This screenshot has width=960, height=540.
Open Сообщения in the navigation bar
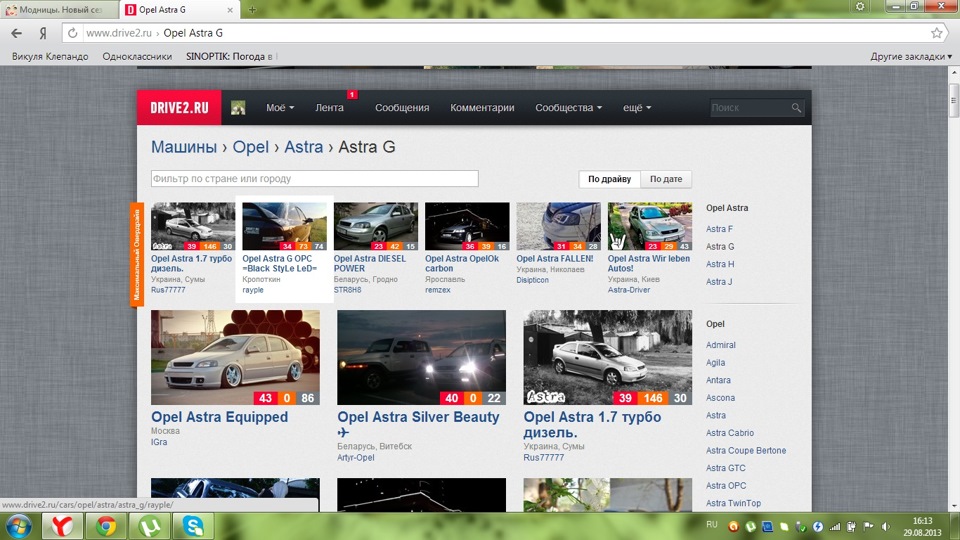pos(402,108)
